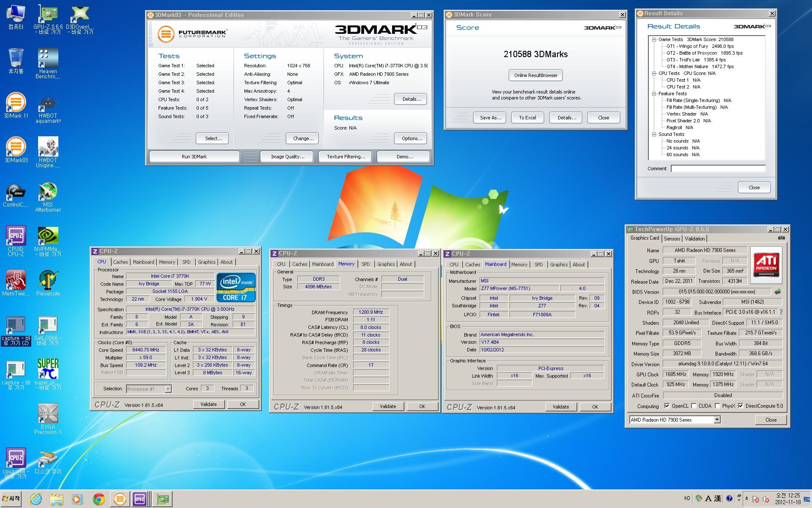Toggle the DirectCompute 5.0 checkbox
The width and height of the screenshot is (812, 508).
click(741, 406)
